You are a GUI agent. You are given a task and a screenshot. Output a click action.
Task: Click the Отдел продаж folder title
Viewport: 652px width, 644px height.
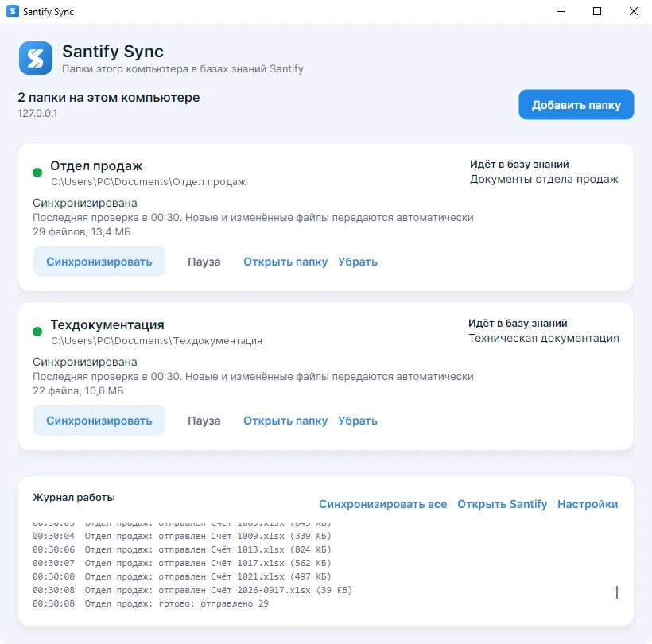pyautogui.click(x=96, y=165)
